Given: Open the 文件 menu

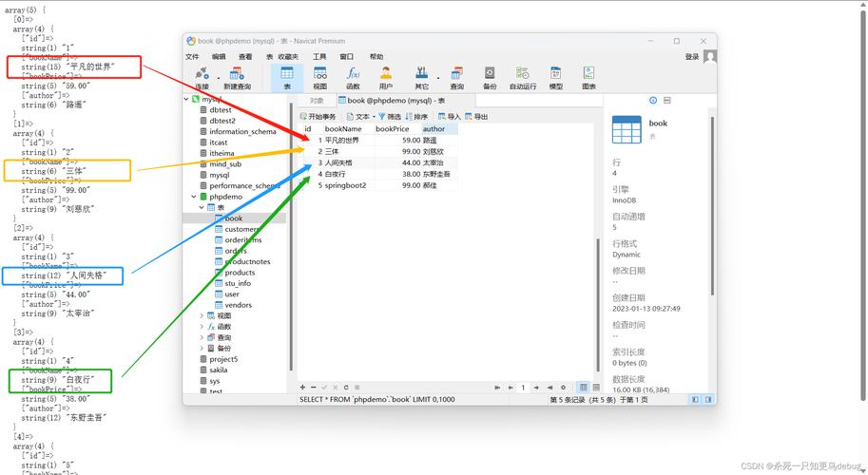Looking at the screenshot, I should (192, 56).
